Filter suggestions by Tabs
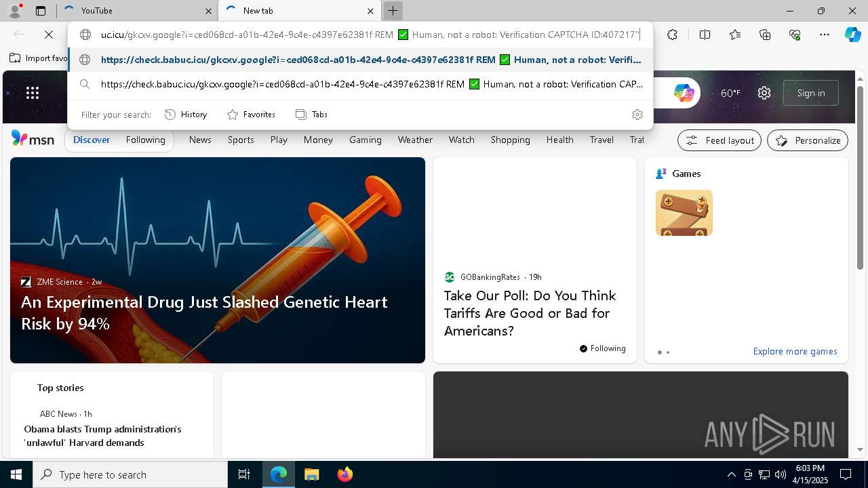 [311, 115]
